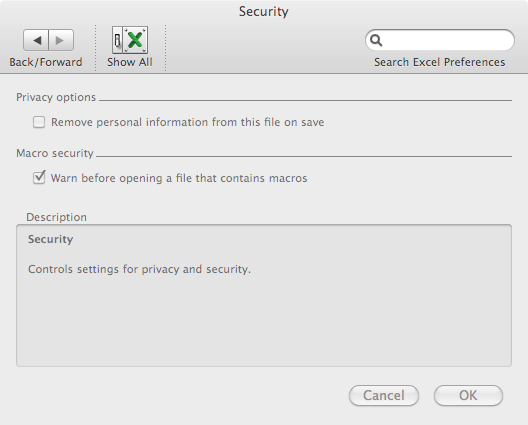Image resolution: width=528 pixels, height=425 pixels.
Task: Click the bold Security heading in Description box
Action: pos(51,239)
